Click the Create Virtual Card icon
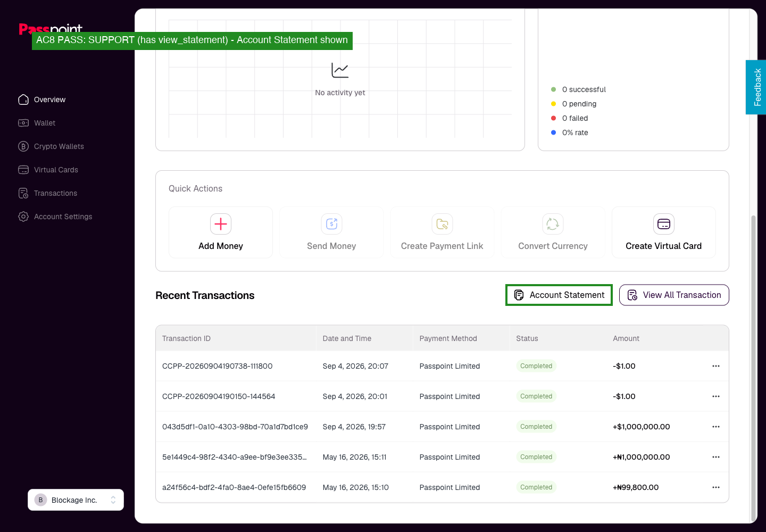Image resolution: width=766 pixels, height=532 pixels. click(x=664, y=224)
